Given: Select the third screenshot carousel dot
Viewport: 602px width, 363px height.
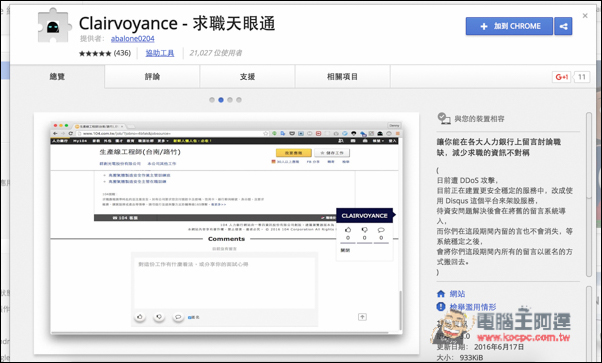Looking at the screenshot, I should tap(230, 100).
